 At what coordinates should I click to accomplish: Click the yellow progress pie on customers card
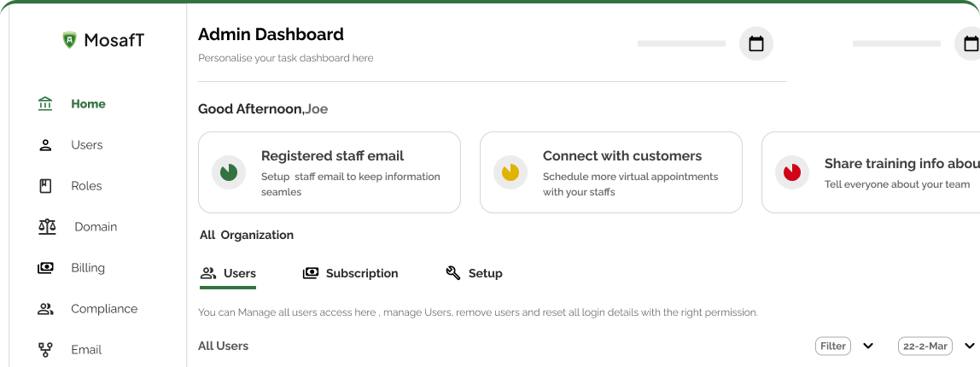click(x=510, y=172)
